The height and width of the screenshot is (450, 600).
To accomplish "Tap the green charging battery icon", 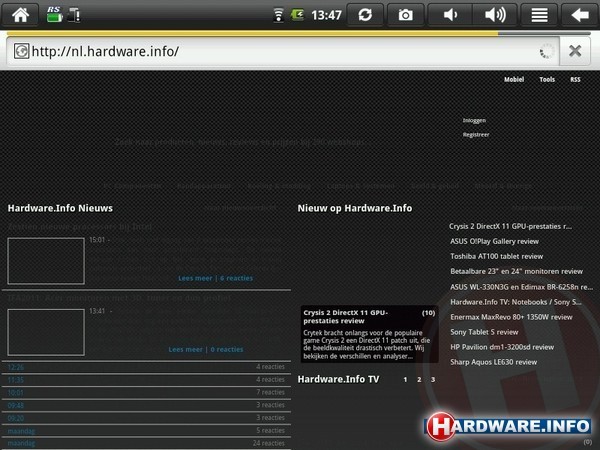I will tap(297, 15).
